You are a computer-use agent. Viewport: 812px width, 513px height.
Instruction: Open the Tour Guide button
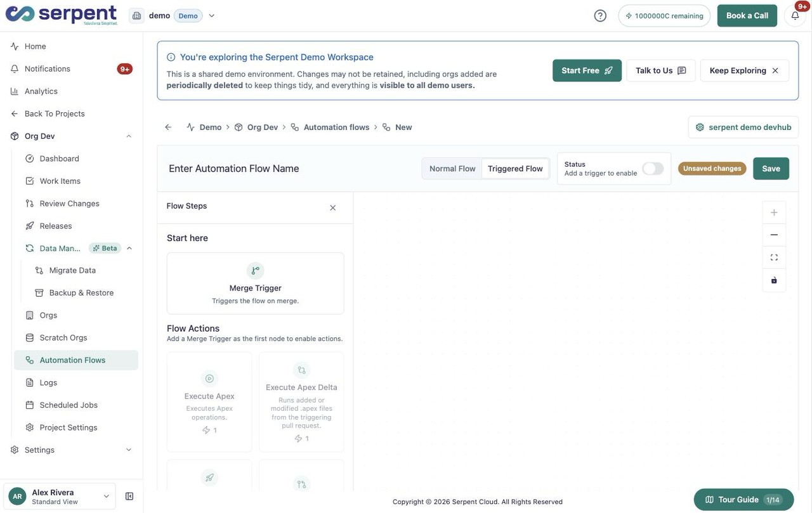[743, 500]
